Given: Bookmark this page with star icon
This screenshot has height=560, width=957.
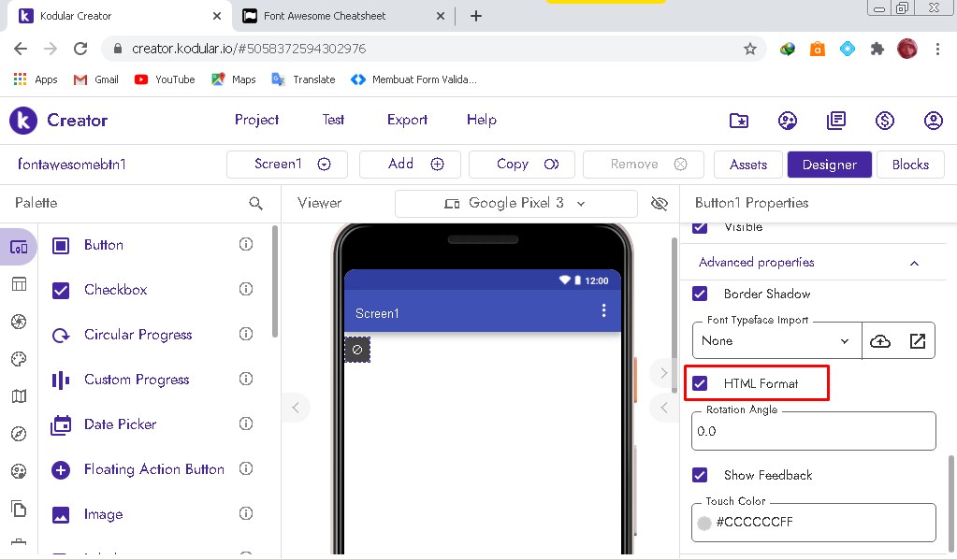Looking at the screenshot, I should [750, 49].
